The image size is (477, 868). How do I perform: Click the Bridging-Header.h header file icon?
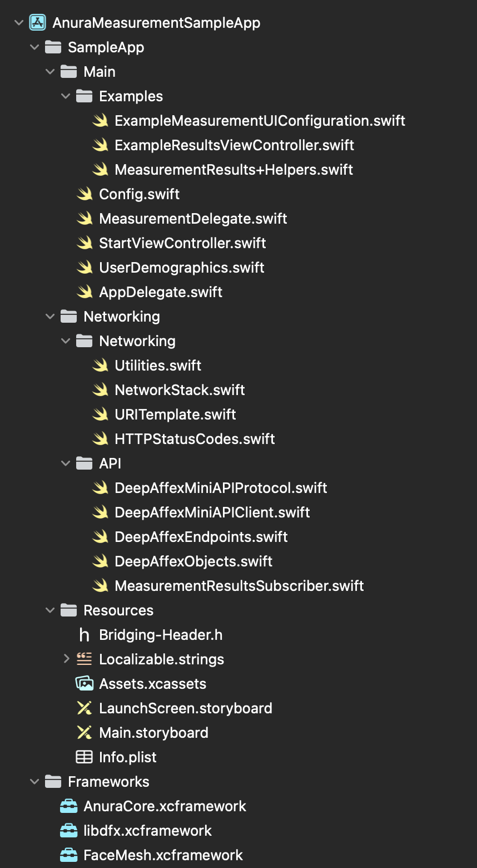tap(85, 635)
